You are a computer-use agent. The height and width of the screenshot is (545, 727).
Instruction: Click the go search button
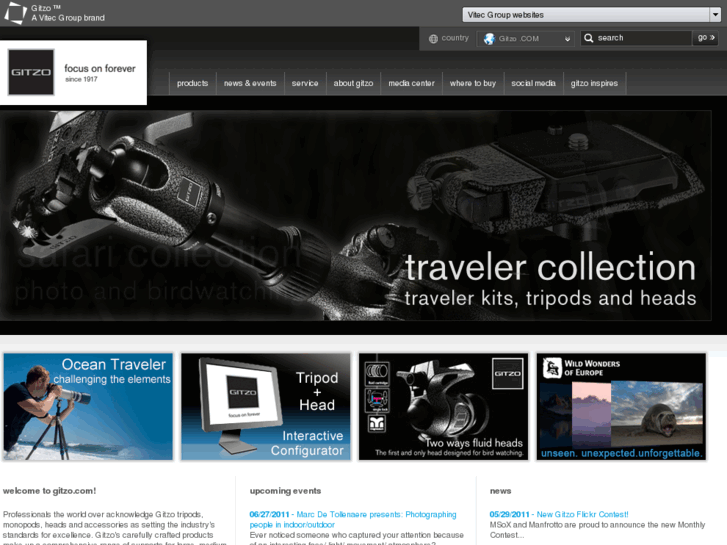(x=705, y=38)
